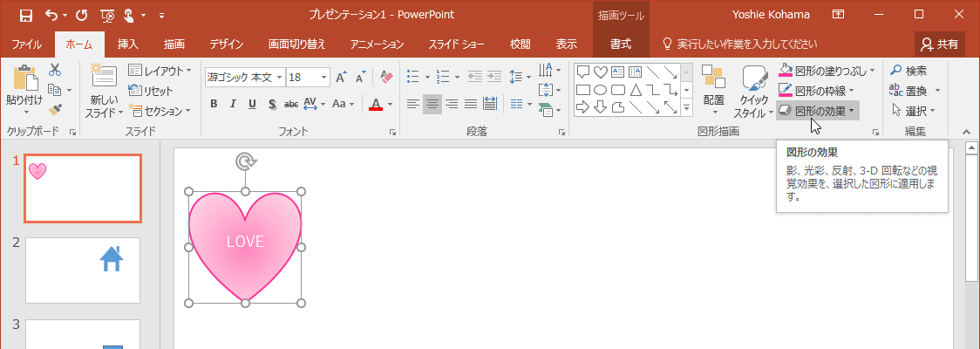Toggle center text alignment
The image size is (980, 349).
pyautogui.click(x=432, y=104)
